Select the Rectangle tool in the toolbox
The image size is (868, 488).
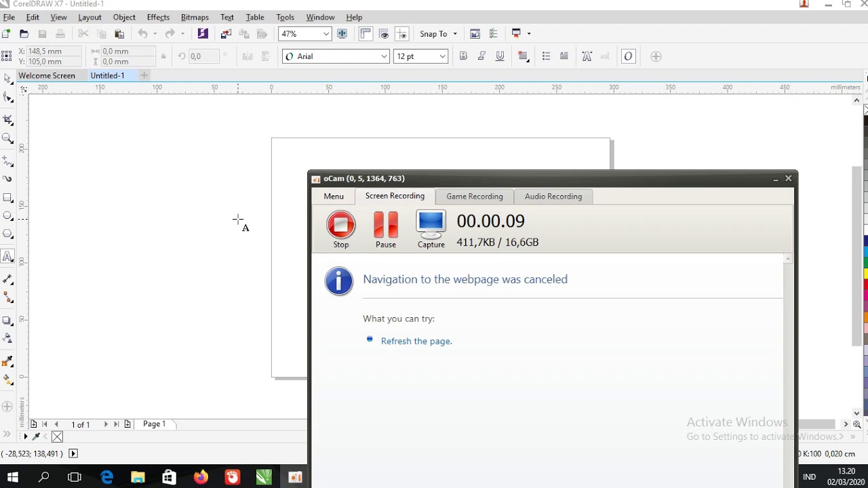click(x=7, y=198)
